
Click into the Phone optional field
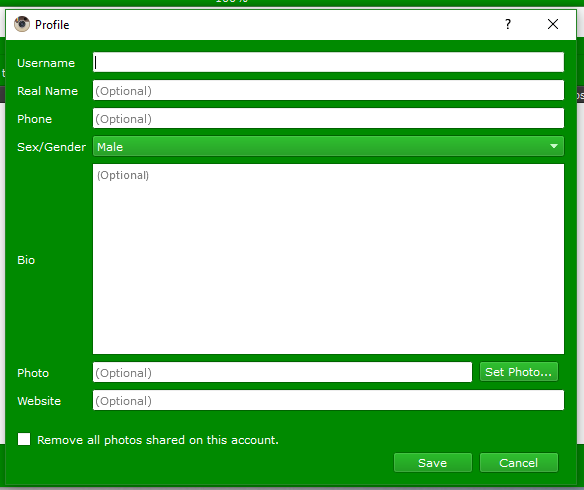pos(328,118)
